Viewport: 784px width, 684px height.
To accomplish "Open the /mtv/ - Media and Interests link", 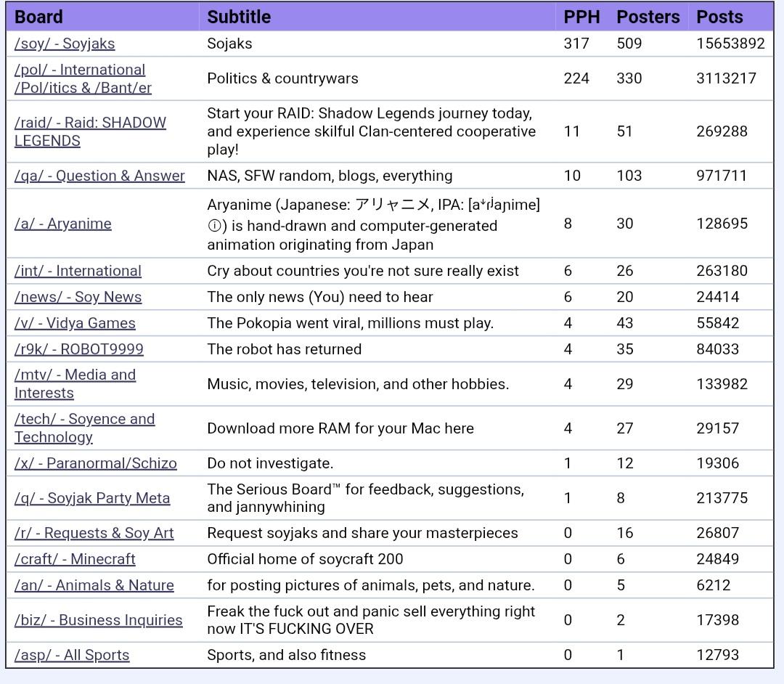I will (75, 375).
